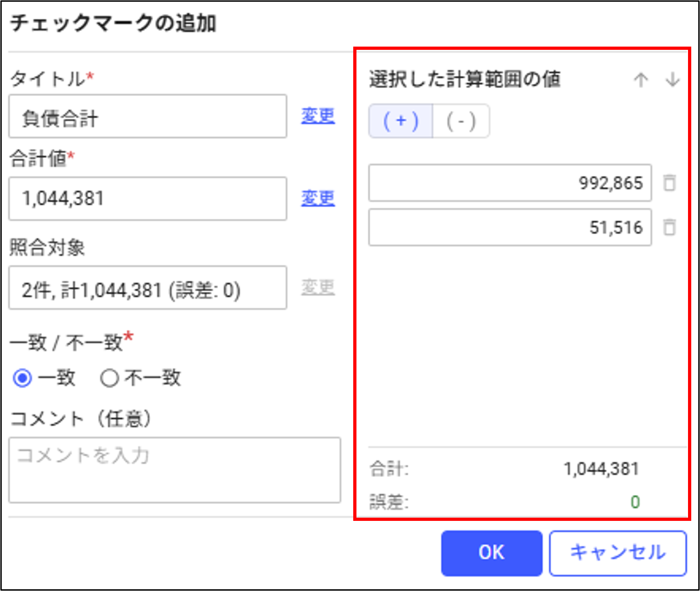Click the キャンセル button
This screenshot has width=700, height=591.
point(618,553)
